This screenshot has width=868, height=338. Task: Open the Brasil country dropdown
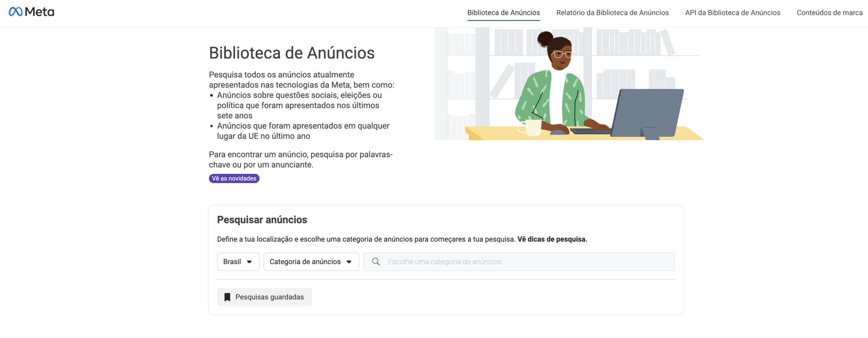(238, 262)
